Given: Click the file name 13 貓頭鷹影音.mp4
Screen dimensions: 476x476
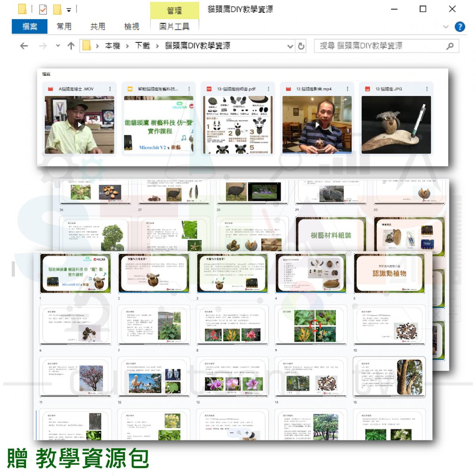Looking at the screenshot, I should [x=314, y=89].
